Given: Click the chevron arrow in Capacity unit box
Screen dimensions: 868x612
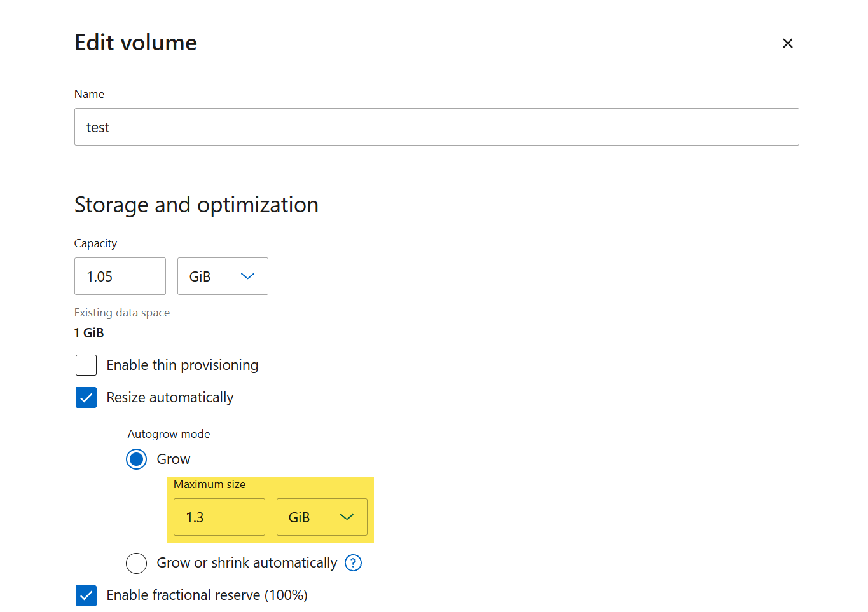Looking at the screenshot, I should [x=247, y=276].
